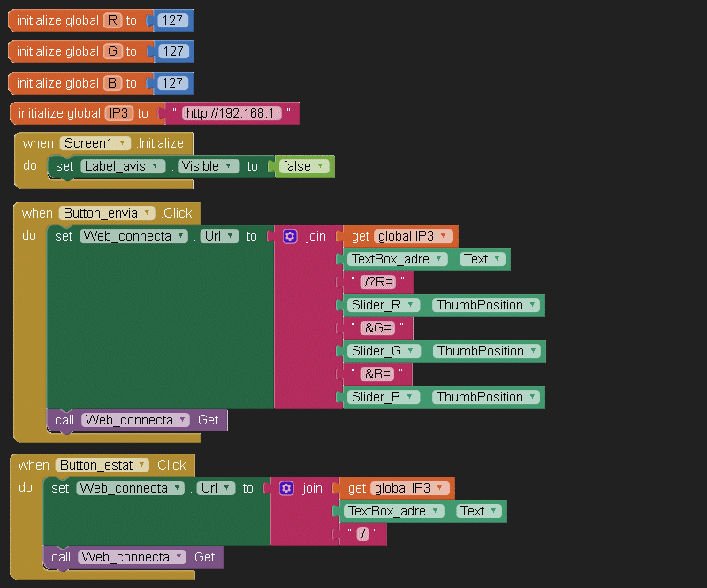Click the variable name G in initialize block
Screen dimensions: 707x588
(x=112, y=51)
